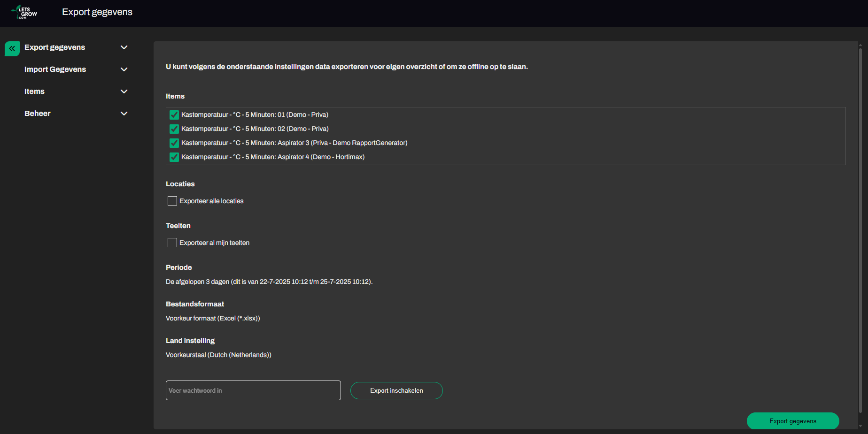Expand the Export gegevens menu chevron

(124, 47)
